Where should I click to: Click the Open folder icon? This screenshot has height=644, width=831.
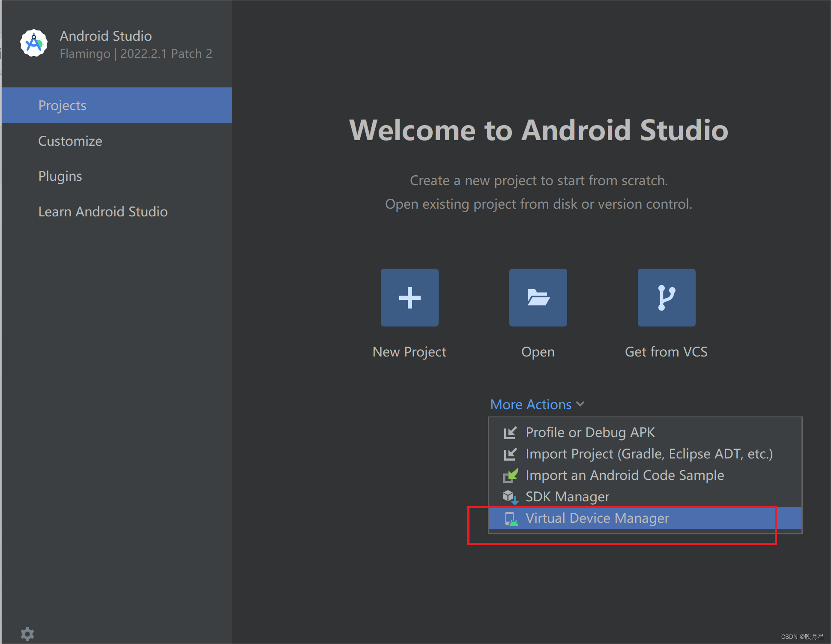coord(538,297)
